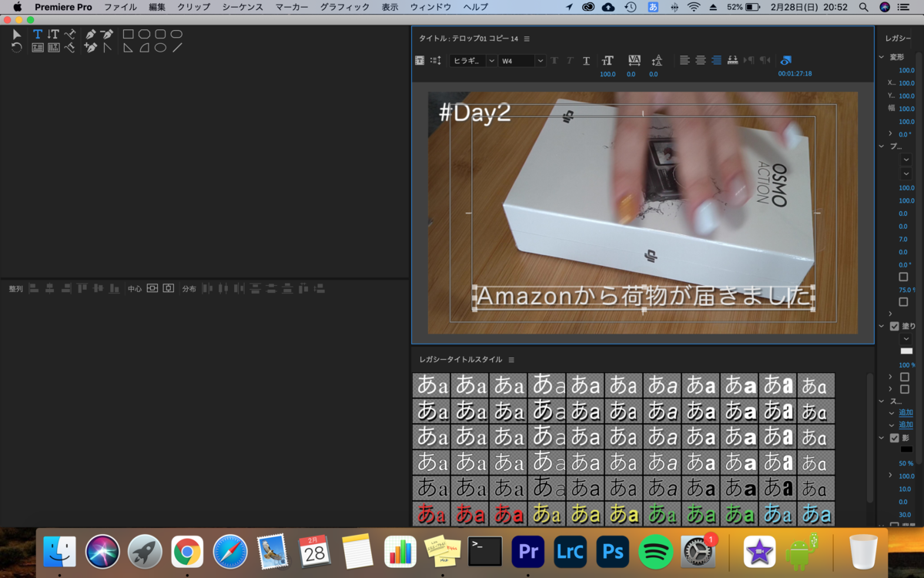Align title text left

(x=685, y=60)
